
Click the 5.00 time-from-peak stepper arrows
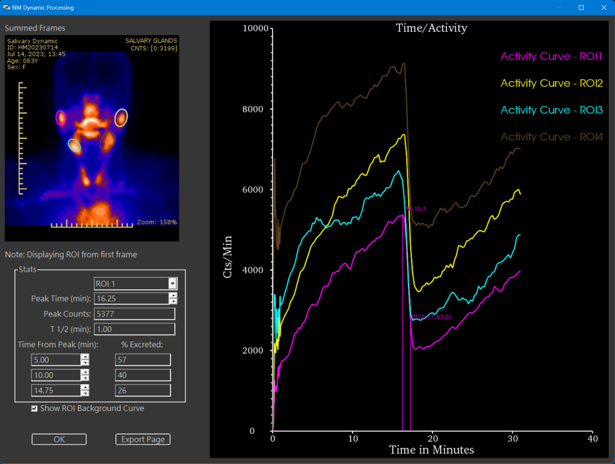[x=85, y=360]
